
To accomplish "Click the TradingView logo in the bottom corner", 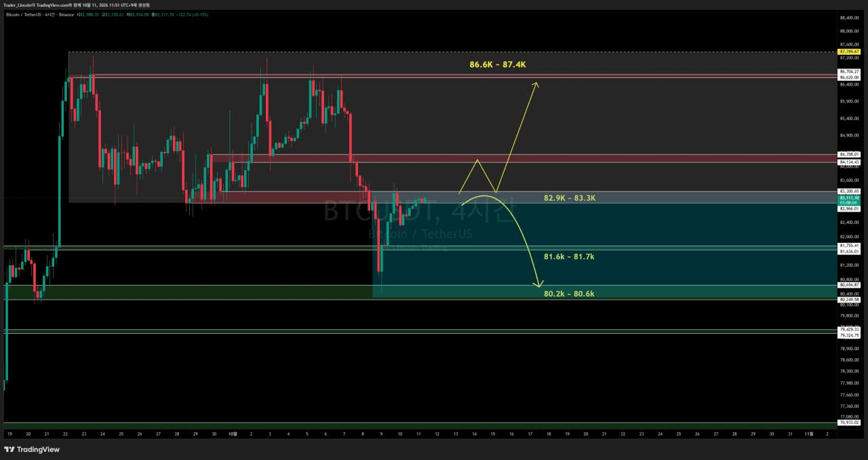I will (32, 449).
